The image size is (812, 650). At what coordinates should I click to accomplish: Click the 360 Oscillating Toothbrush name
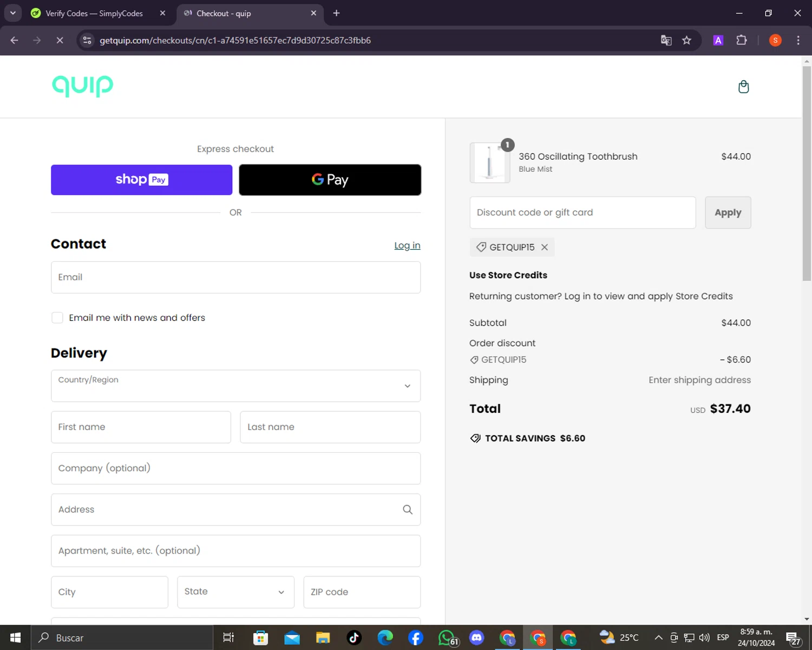pyautogui.click(x=578, y=157)
